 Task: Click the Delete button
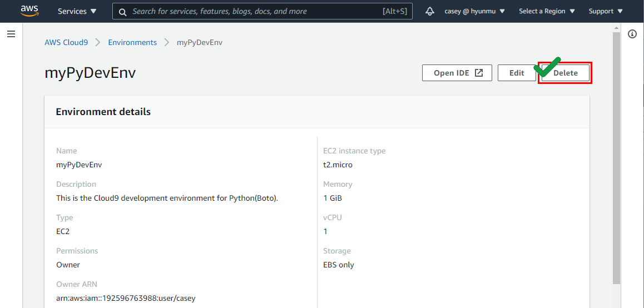click(x=566, y=73)
